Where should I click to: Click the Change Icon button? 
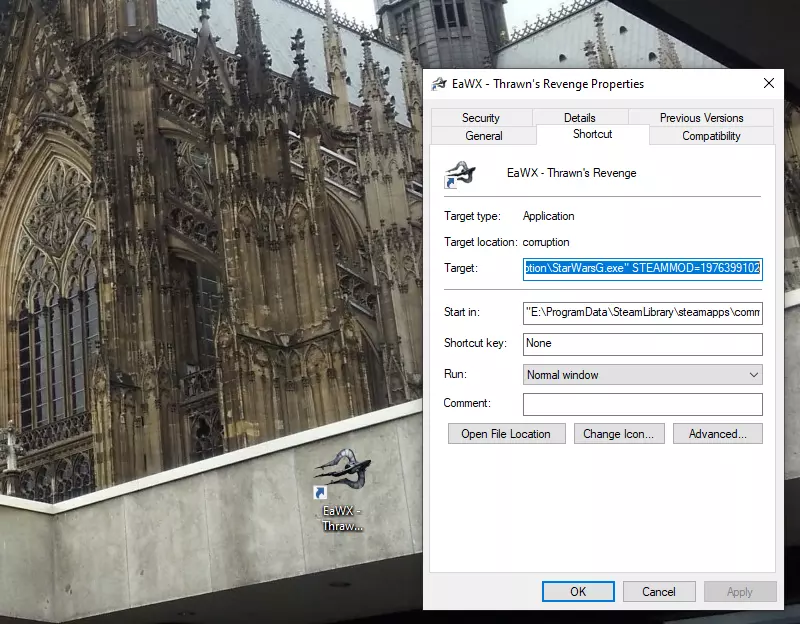pyautogui.click(x=618, y=434)
